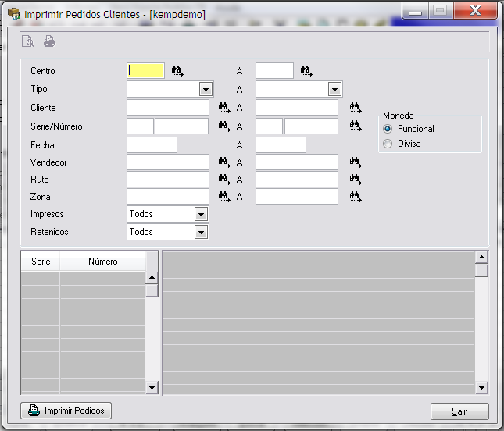Click the application icon in title bar

(x=14, y=14)
